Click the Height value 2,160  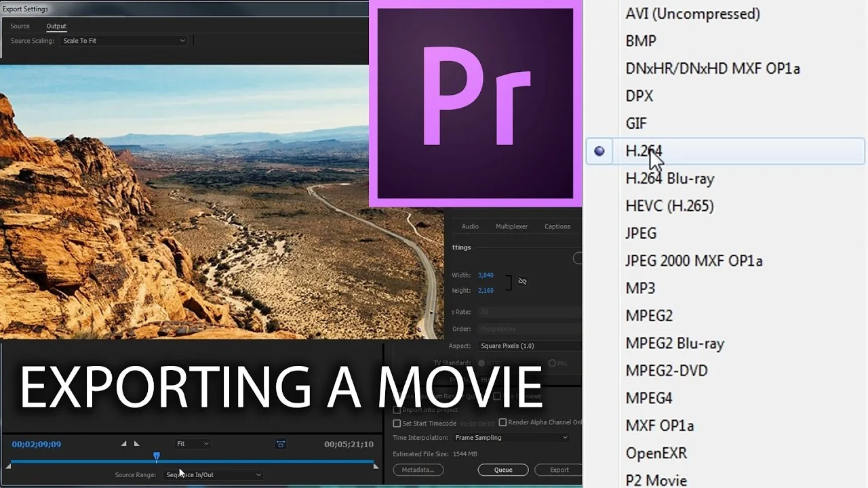click(486, 290)
